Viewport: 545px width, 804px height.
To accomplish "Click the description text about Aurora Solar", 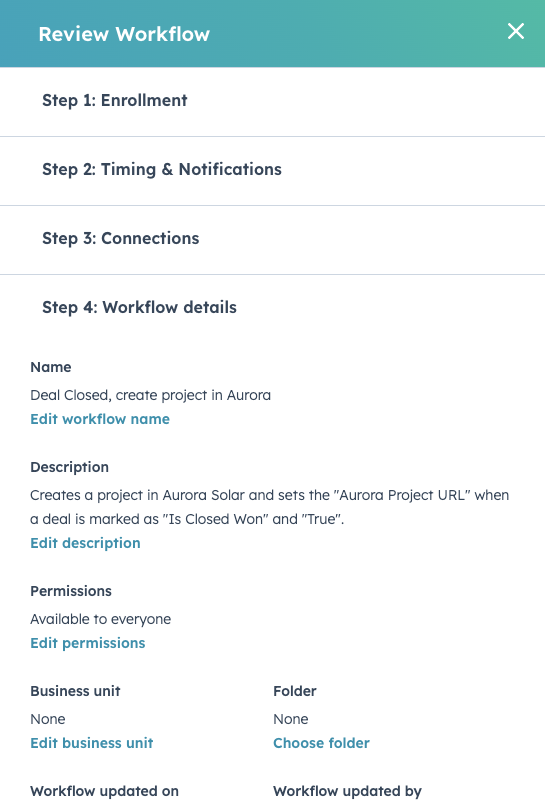I will [x=270, y=507].
